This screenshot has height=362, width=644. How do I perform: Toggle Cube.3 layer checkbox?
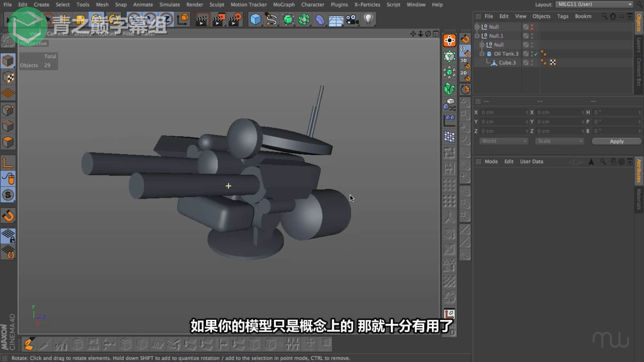(x=526, y=63)
